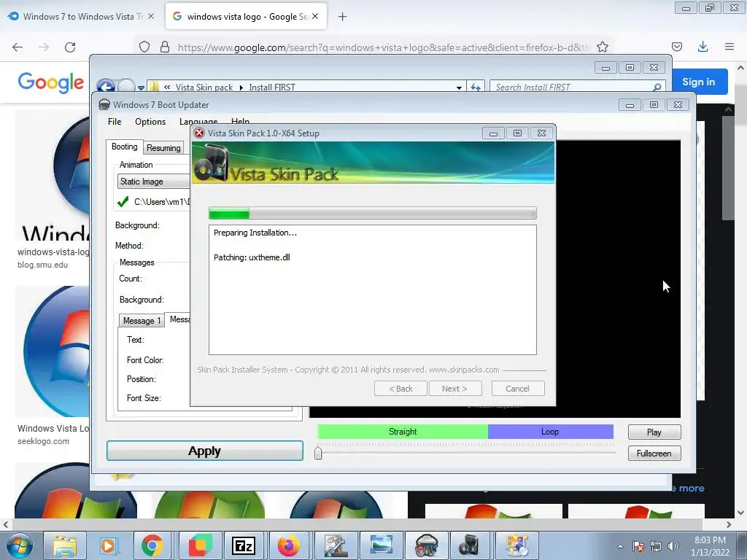Open the red-green squares app on taskbar
This screenshot has height=560, width=747.
[201, 545]
